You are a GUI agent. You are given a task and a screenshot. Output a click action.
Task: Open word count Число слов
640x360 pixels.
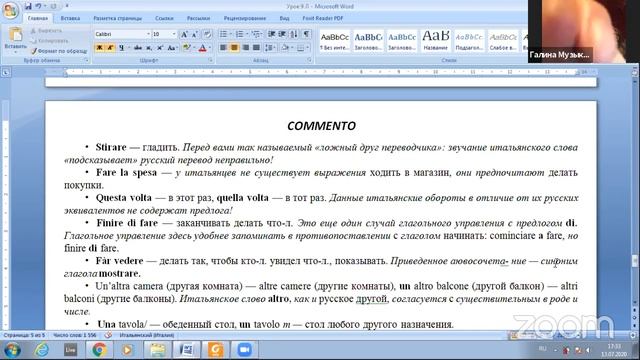pyautogui.click(x=75, y=335)
